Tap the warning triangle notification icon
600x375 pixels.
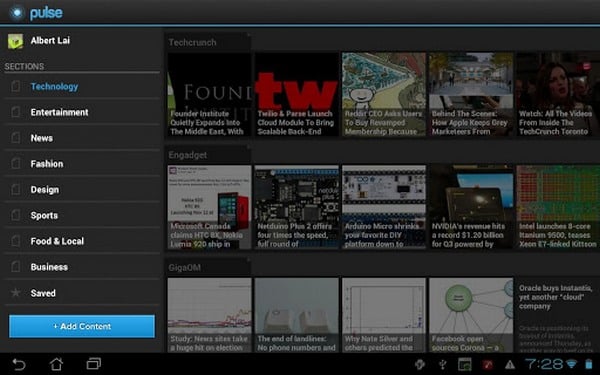click(510, 365)
